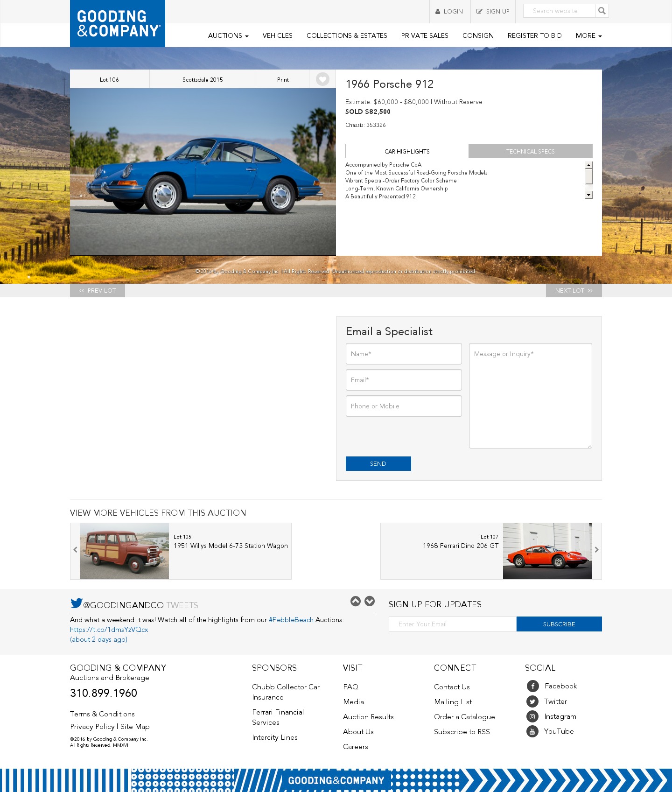Image resolution: width=672 pixels, height=792 pixels.
Task: Select the CAR HIGHLIGHTS tab
Action: (407, 151)
